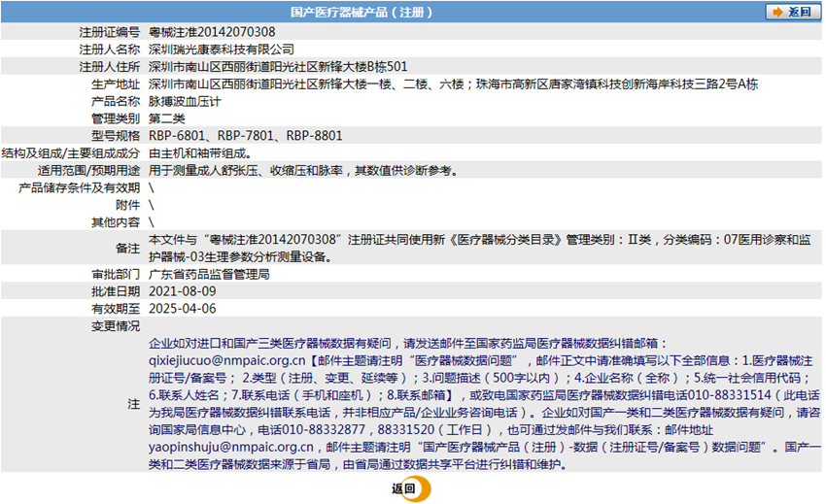Select email yaopinshuju@nmpaic.org.cn in the notice
Image resolution: width=826 pixels, height=504 pixels.
pyautogui.click(x=231, y=447)
